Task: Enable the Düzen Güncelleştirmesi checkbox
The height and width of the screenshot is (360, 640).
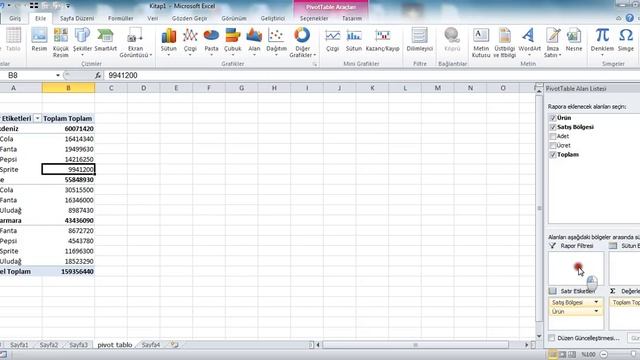Action: pos(552,338)
